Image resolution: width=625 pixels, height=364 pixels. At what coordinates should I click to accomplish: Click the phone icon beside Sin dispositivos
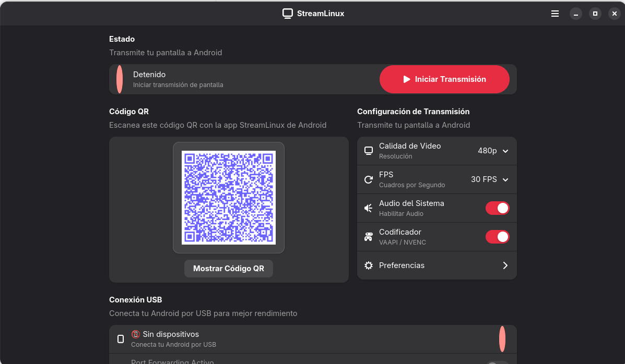[x=121, y=339]
